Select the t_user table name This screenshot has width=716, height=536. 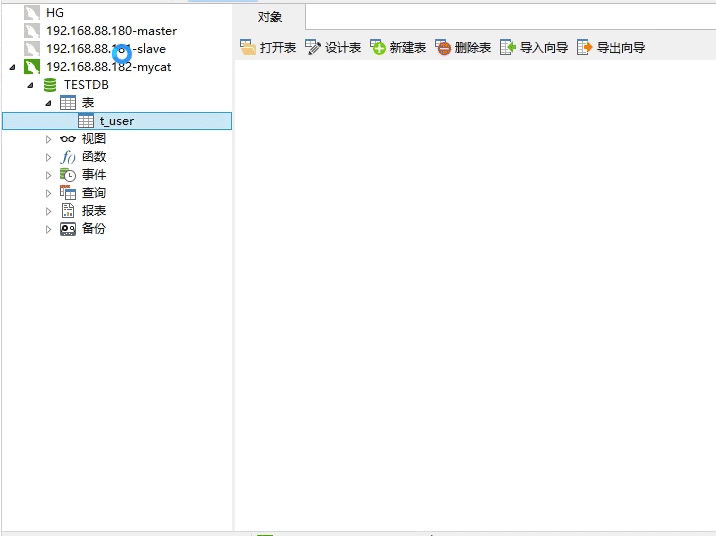117,121
